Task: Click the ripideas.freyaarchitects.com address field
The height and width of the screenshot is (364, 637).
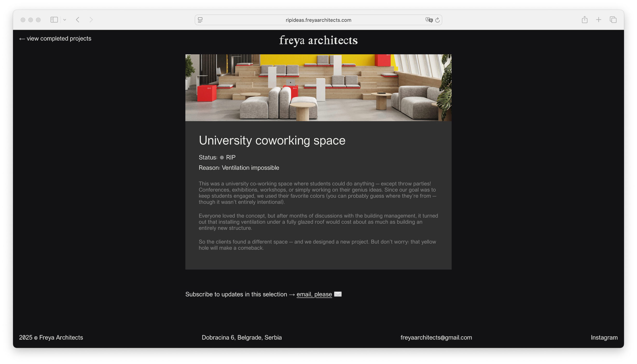Action: pyautogui.click(x=318, y=20)
